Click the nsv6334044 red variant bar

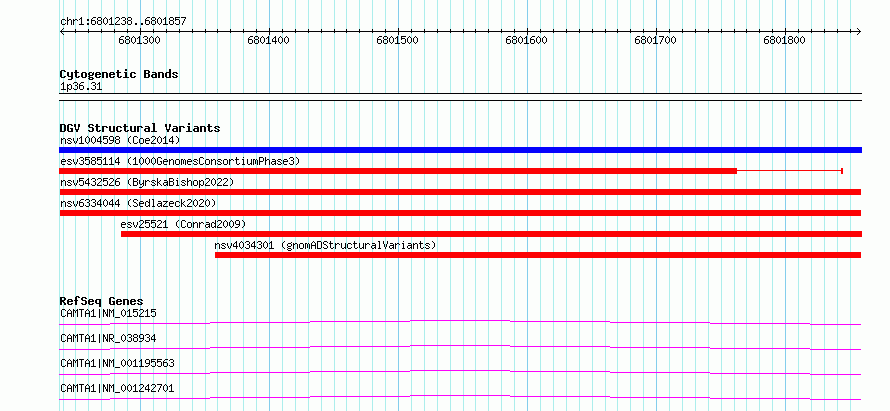point(460,213)
